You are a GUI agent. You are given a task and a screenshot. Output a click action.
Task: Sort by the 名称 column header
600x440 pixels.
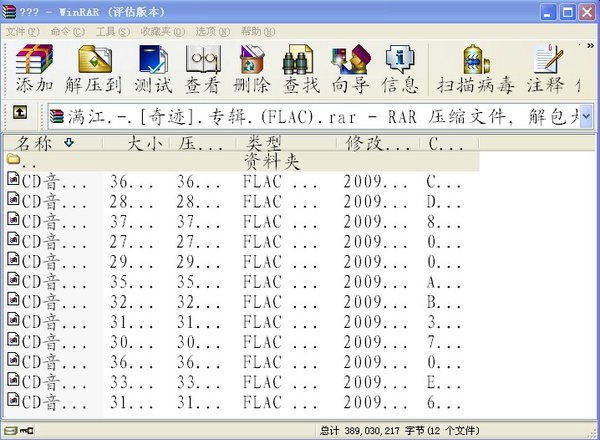point(53,143)
